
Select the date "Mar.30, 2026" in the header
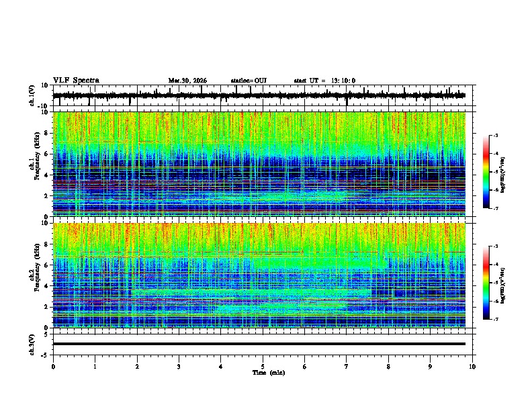click(187, 81)
